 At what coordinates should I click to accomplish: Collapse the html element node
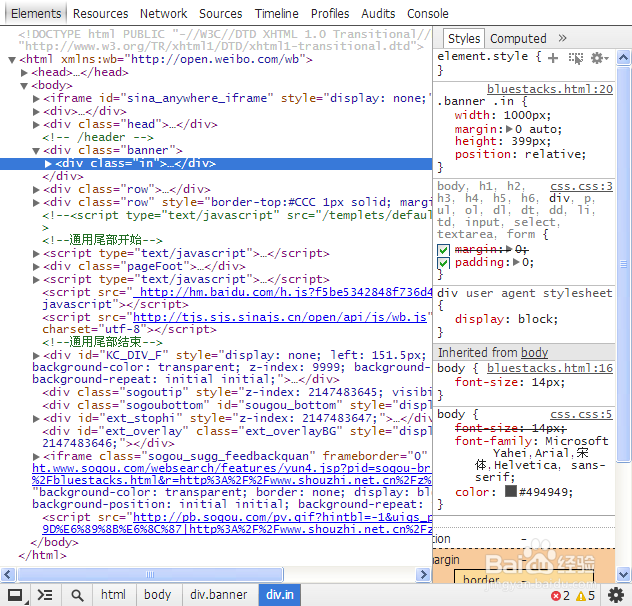pos(12,60)
